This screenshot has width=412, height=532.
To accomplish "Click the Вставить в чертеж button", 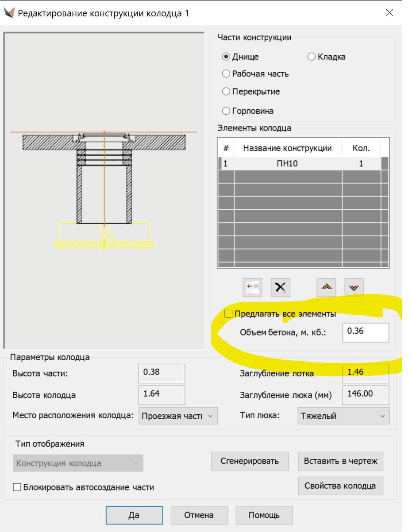I will 340,461.
